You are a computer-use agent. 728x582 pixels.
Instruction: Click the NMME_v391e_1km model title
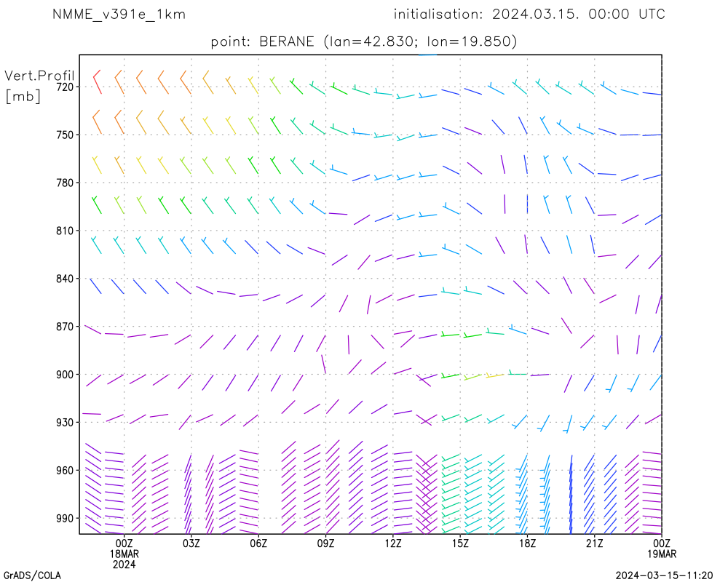tap(119, 15)
